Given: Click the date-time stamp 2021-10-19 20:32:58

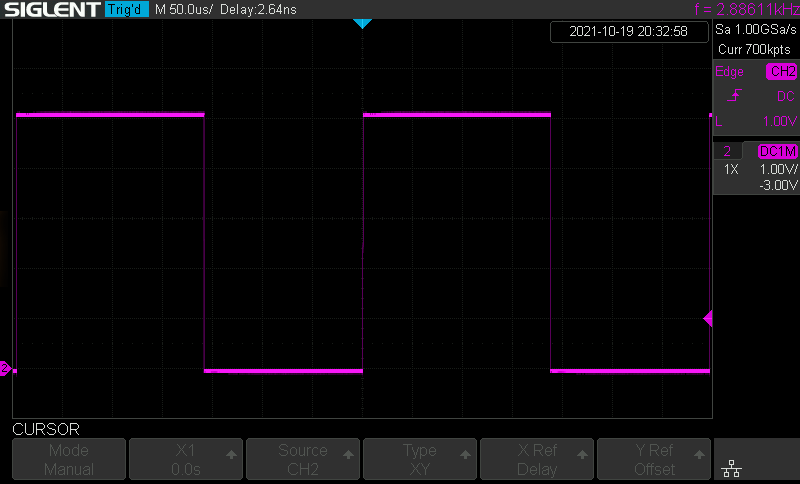Looking at the screenshot, I should pyautogui.click(x=629, y=32).
